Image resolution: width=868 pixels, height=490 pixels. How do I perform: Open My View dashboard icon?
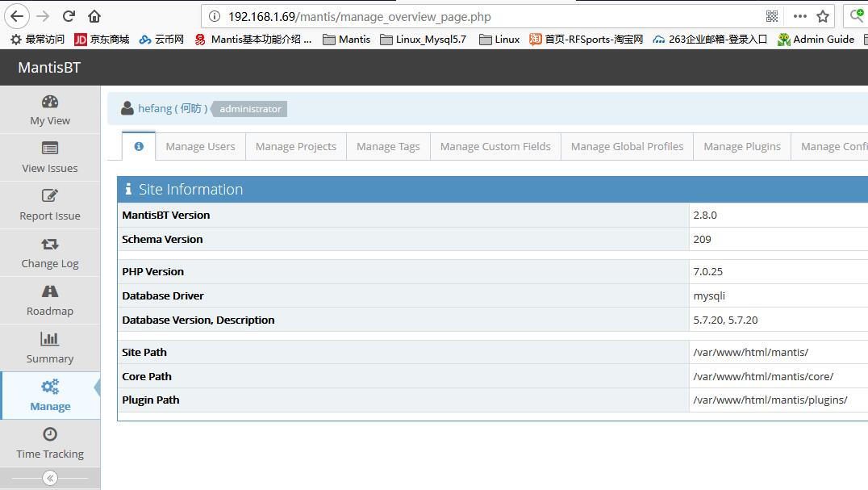tap(50, 102)
